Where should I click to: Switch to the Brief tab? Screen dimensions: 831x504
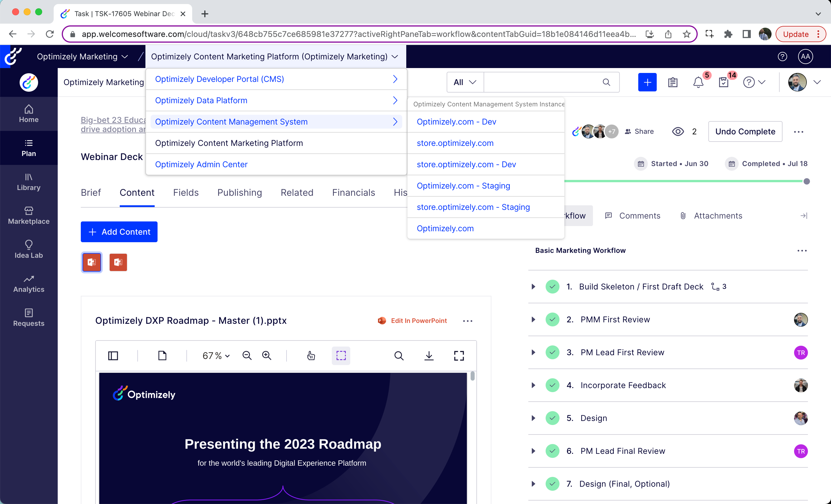click(91, 193)
